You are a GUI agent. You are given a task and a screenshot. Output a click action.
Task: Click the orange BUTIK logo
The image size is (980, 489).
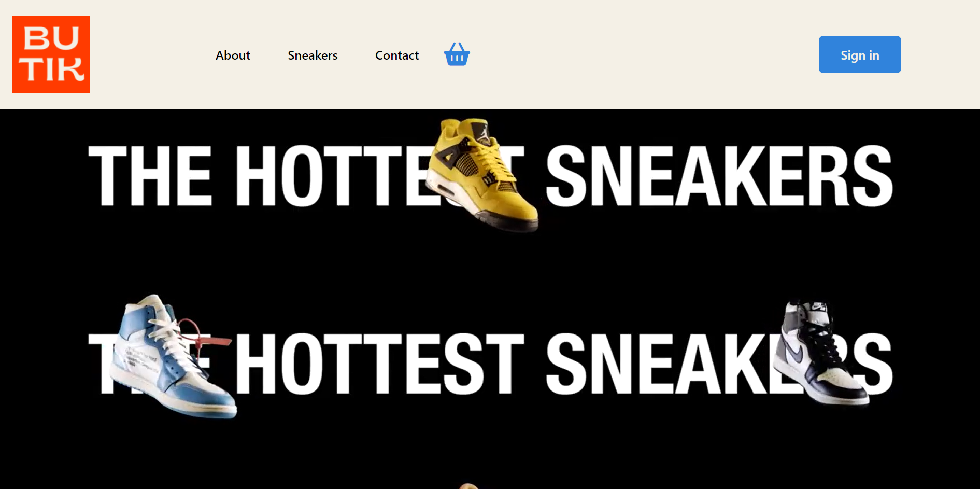click(51, 54)
